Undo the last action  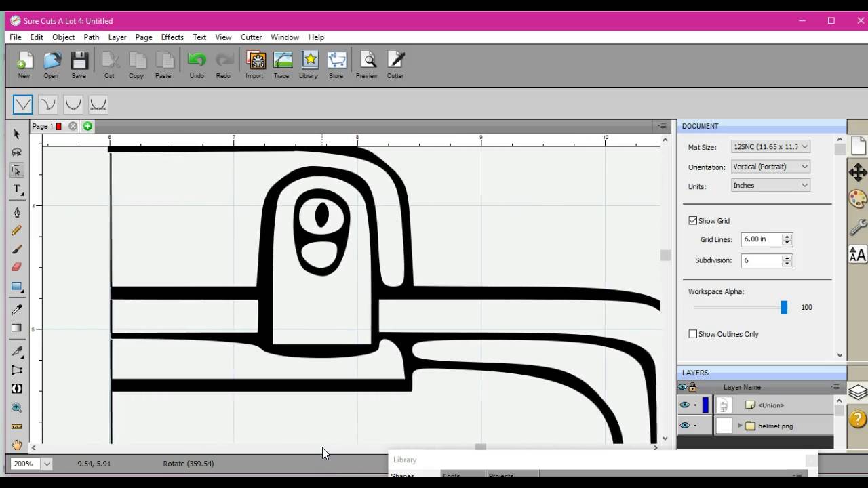pos(197,65)
